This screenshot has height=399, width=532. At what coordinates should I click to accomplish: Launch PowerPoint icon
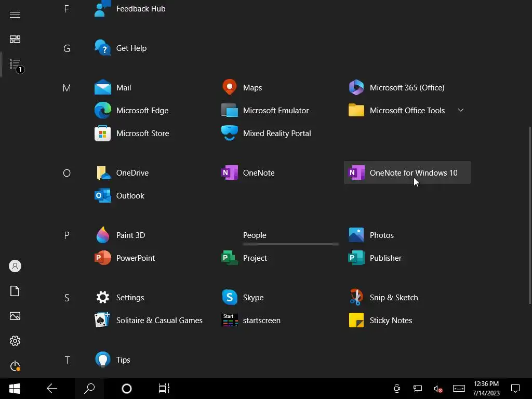pyautogui.click(x=102, y=258)
